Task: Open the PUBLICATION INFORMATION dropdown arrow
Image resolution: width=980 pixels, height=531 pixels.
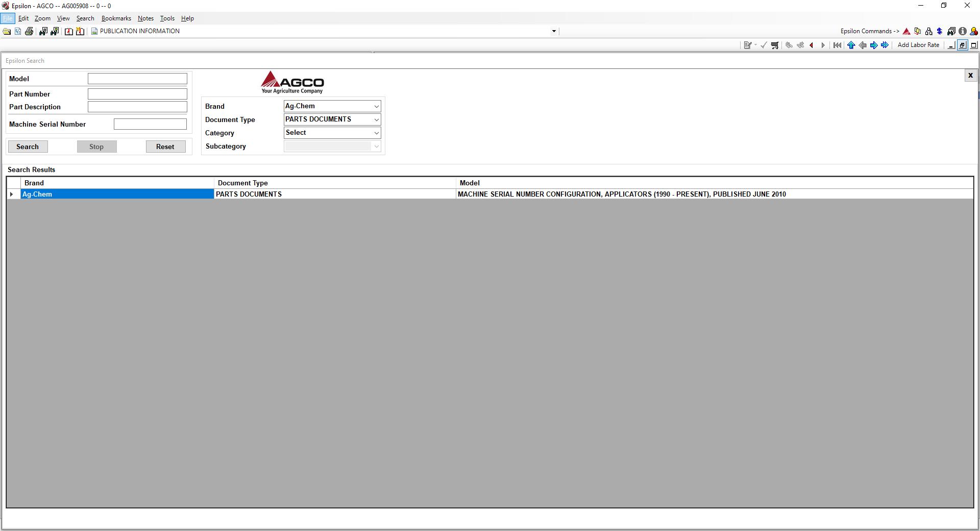Action: click(x=554, y=31)
